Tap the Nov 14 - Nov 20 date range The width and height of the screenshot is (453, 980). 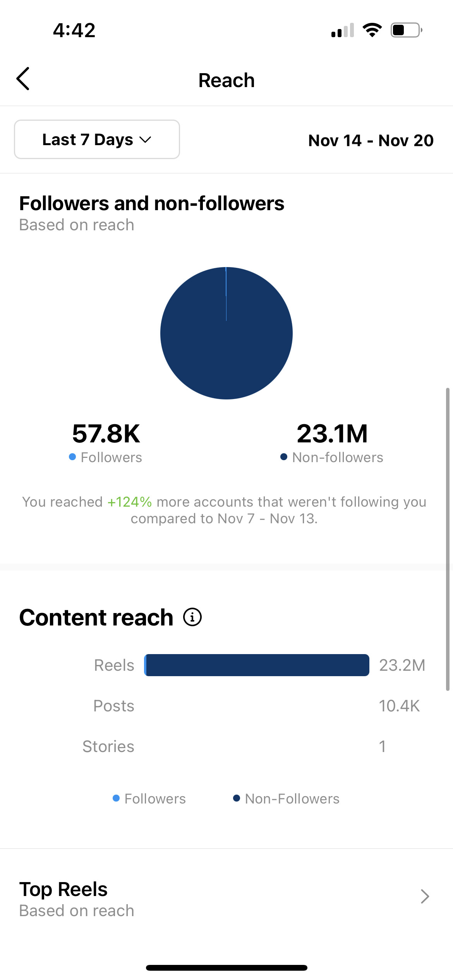(371, 140)
